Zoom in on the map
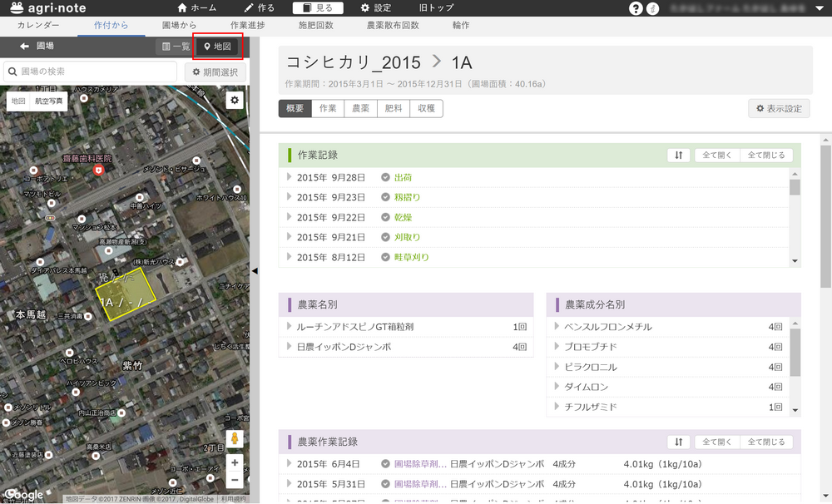This screenshot has width=832, height=504. tap(235, 462)
